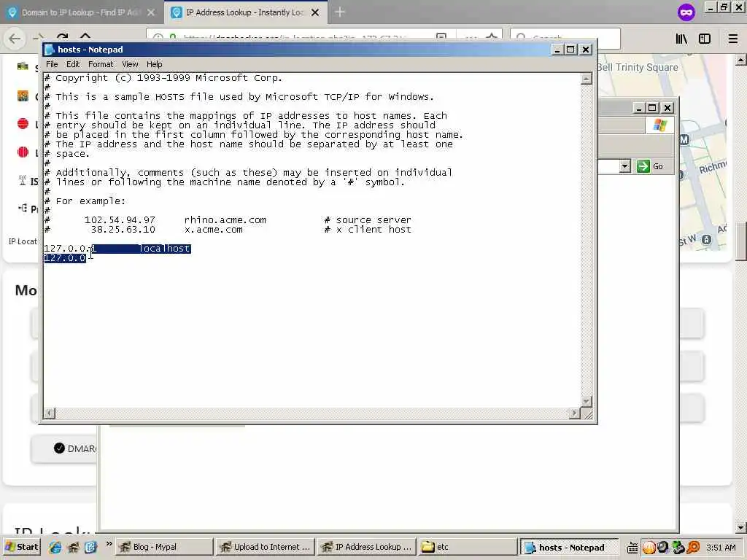This screenshot has width=747, height=560.
Task: Click the subway M marker on map
Action: point(684,139)
